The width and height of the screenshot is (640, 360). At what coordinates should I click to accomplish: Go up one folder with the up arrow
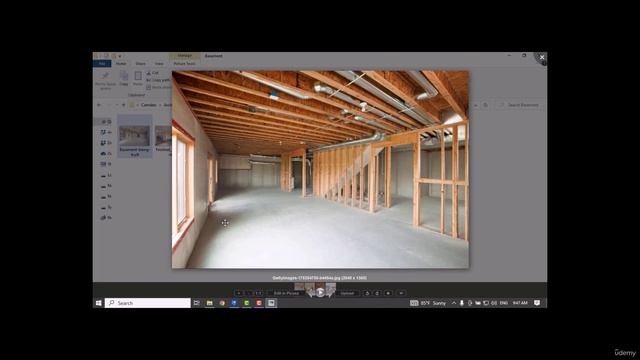(x=124, y=105)
